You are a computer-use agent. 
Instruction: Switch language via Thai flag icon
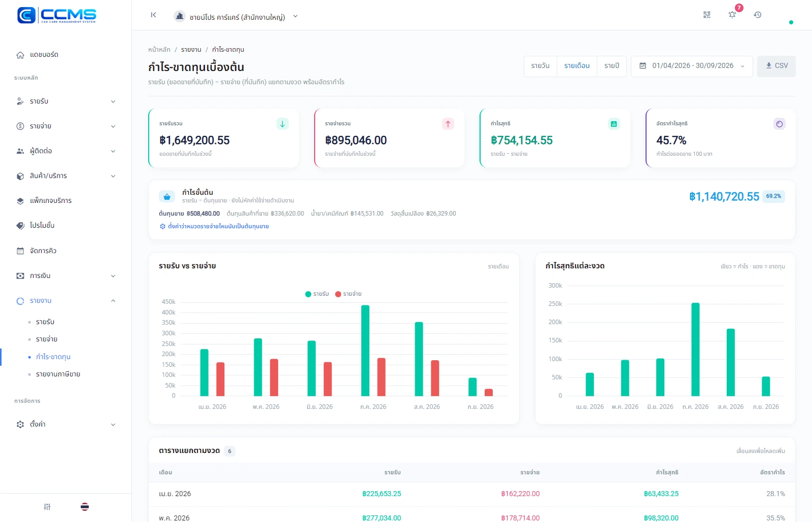click(85, 507)
